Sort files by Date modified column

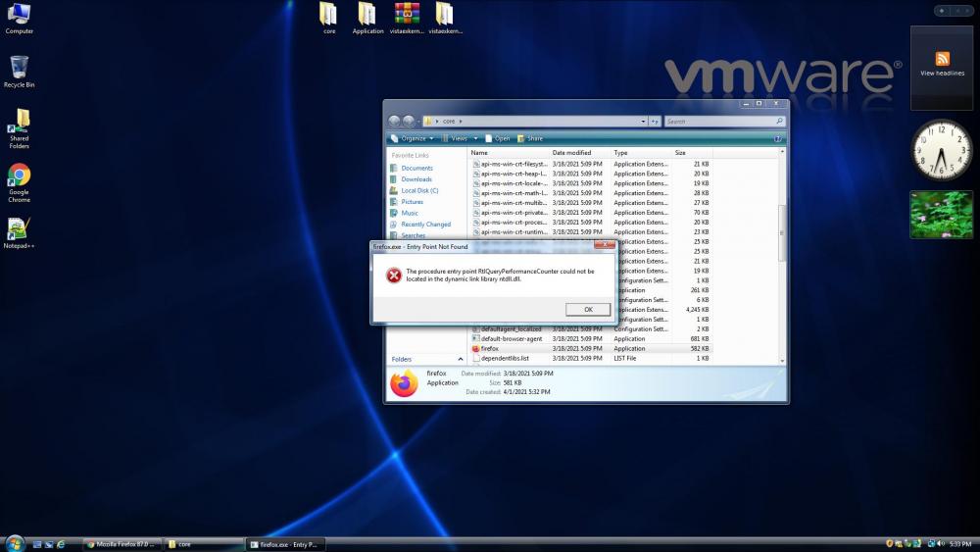[571, 153]
